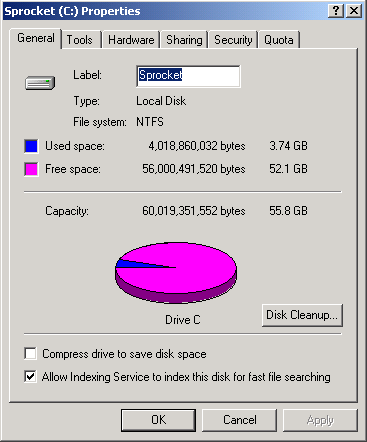Close the Sprocket Properties dialog
The height and width of the screenshot is (442, 367).
pyautogui.click(x=354, y=11)
